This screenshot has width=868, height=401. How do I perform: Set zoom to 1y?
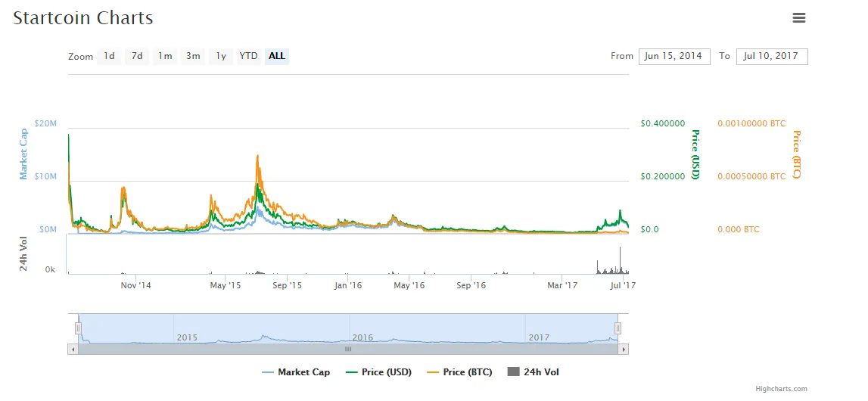221,56
